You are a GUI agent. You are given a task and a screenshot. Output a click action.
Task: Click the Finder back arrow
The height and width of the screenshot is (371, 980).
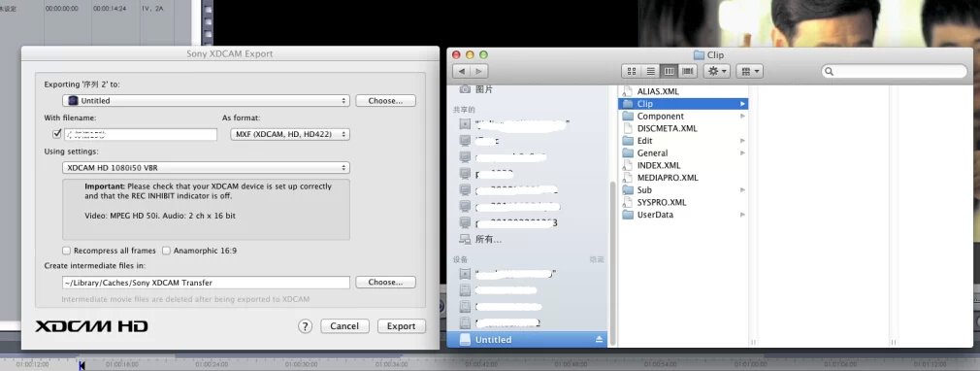tap(462, 71)
